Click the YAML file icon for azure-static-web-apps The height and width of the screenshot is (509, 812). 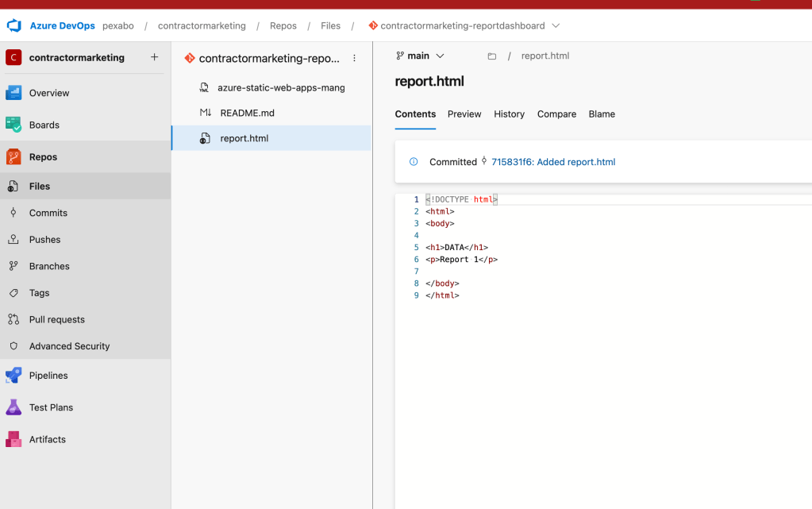pos(205,87)
